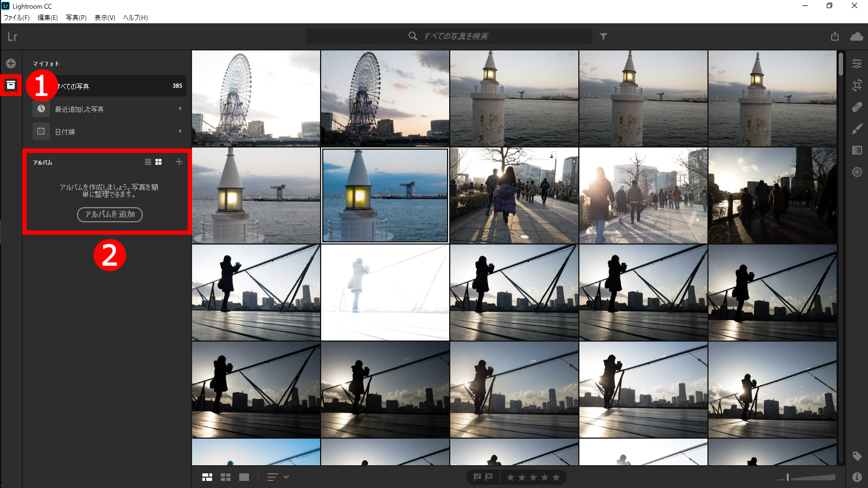Viewport: 868px width, 488px height.
Task: Select the Brush adjustment tool
Action: [857, 129]
